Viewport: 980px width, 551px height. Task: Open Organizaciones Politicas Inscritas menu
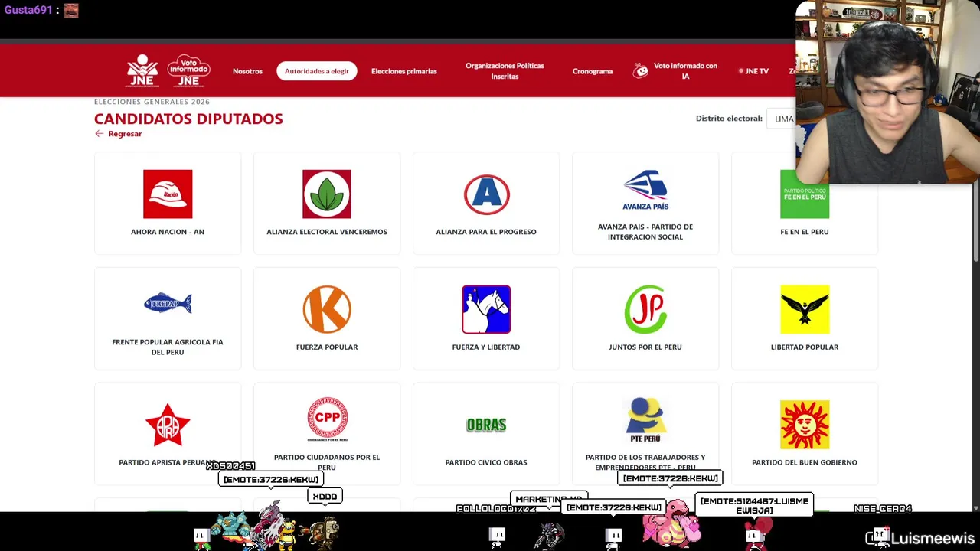click(505, 71)
